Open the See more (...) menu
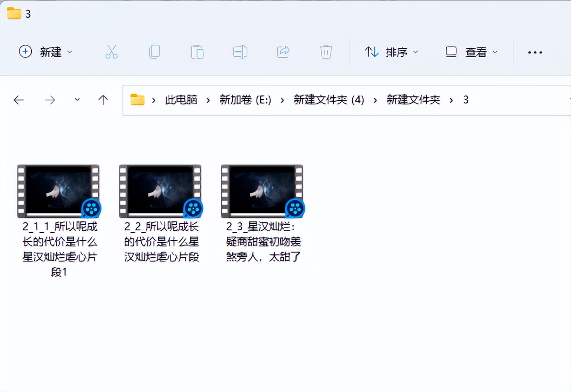 (x=535, y=52)
